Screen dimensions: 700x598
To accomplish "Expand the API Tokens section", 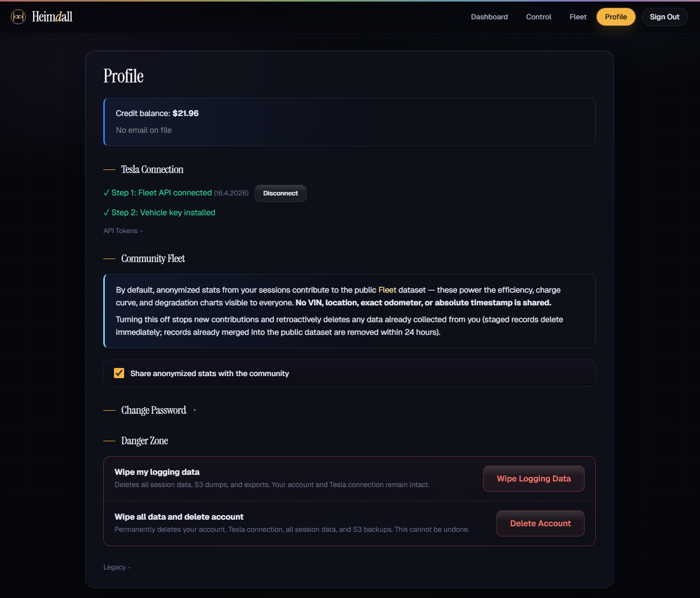I will pos(121,231).
